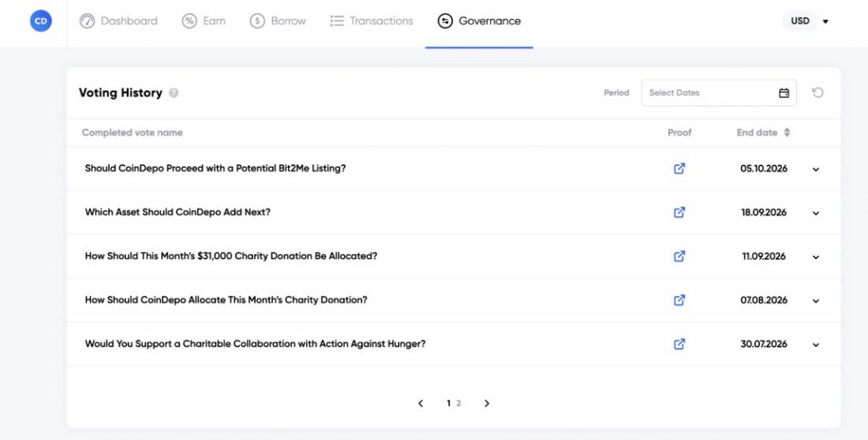Click the Earn percent icon
This screenshot has width=868, height=440.
click(x=189, y=21)
